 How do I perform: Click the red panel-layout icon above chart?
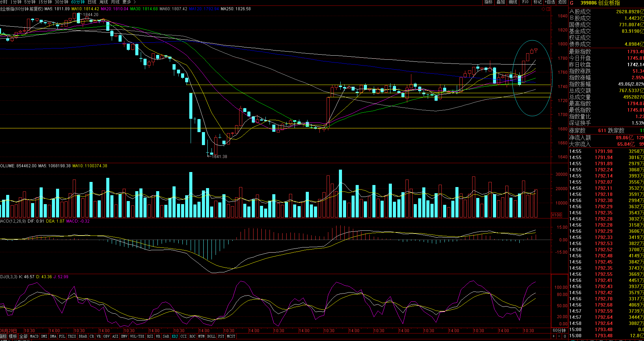pyautogui.click(x=548, y=9)
